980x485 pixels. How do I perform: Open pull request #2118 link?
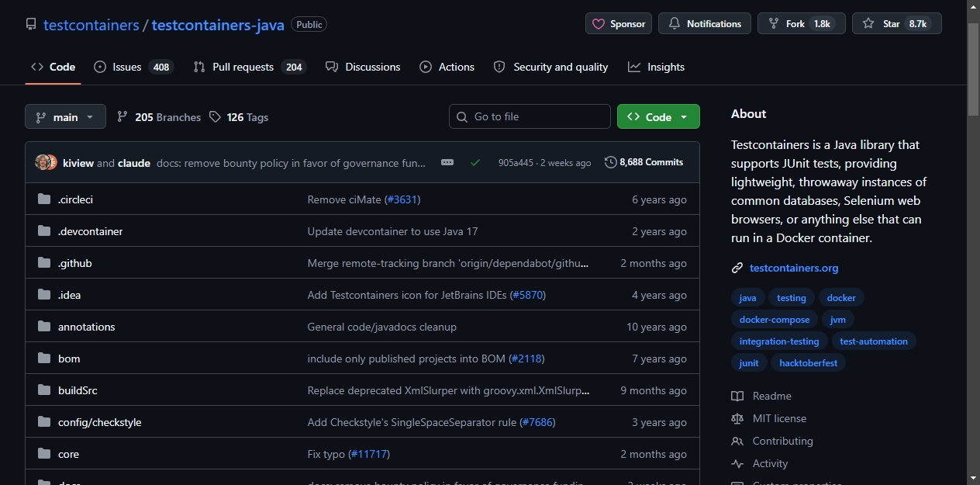(526, 359)
